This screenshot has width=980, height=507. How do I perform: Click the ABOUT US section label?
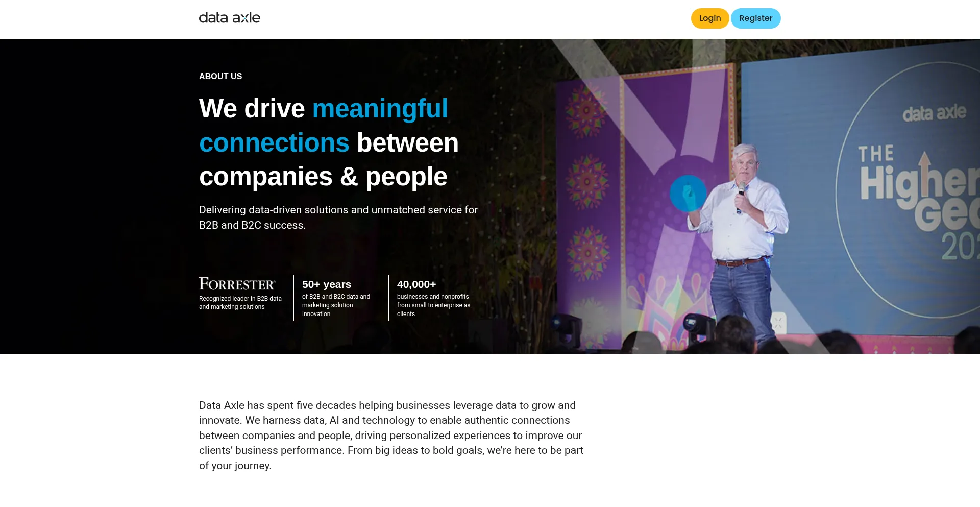click(220, 76)
